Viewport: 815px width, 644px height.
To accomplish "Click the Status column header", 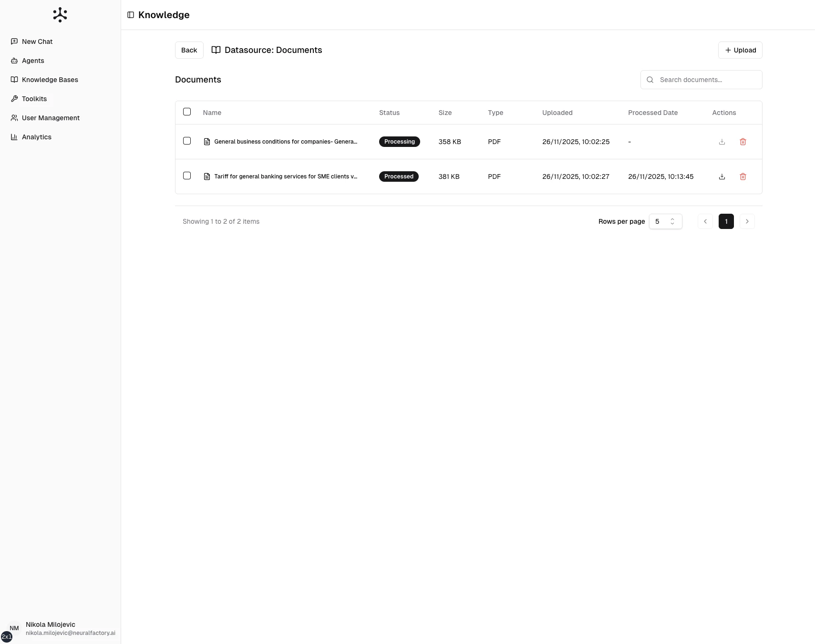I will pos(389,113).
